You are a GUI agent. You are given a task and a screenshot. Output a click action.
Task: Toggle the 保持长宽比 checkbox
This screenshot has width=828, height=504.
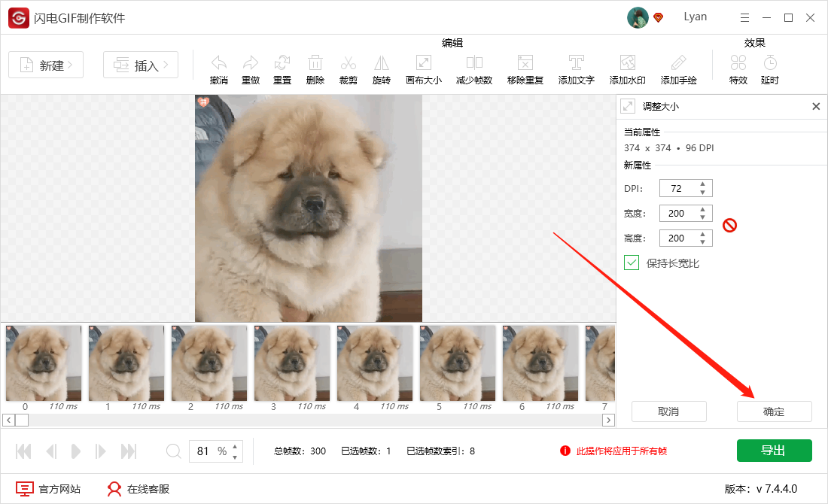pos(631,263)
